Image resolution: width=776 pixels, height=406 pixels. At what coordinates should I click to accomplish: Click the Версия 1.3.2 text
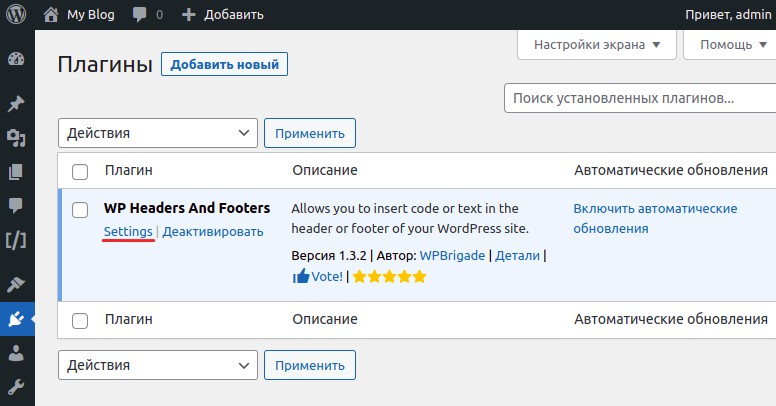pos(329,255)
